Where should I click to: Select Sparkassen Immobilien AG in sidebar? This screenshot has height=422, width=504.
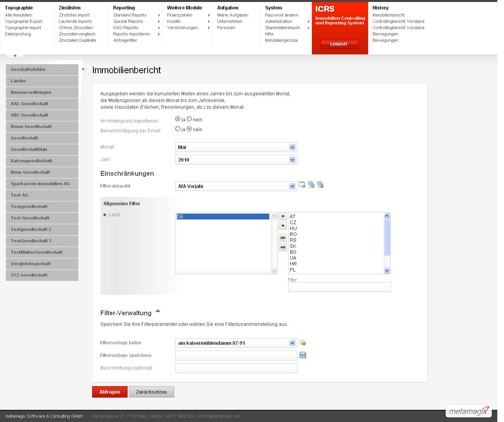click(42, 184)
